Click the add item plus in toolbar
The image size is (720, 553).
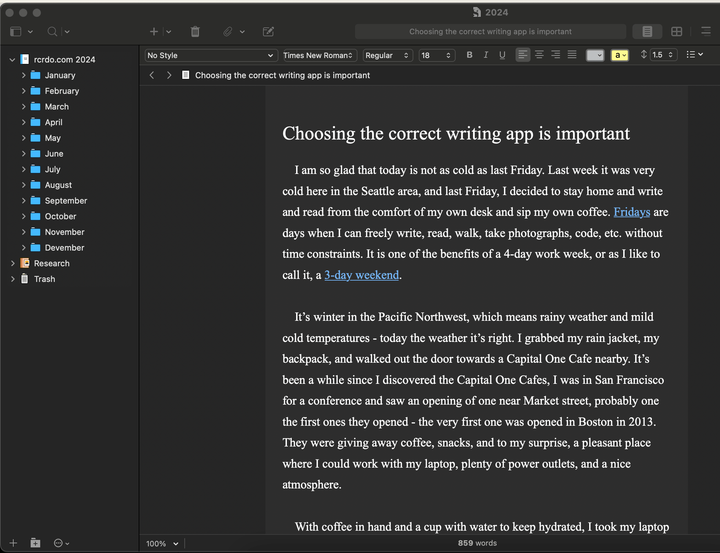153,32
